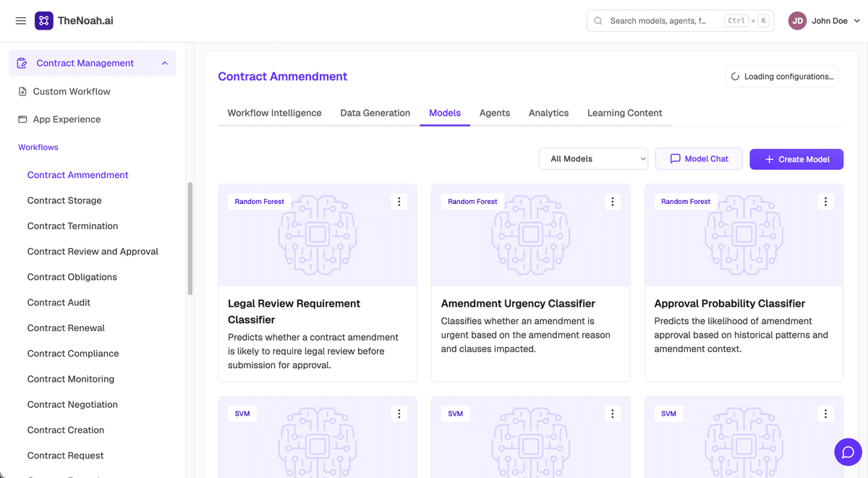Click the Model Chat speech icon
This screenshot has width=868, height=478.
tap(676, 159)
